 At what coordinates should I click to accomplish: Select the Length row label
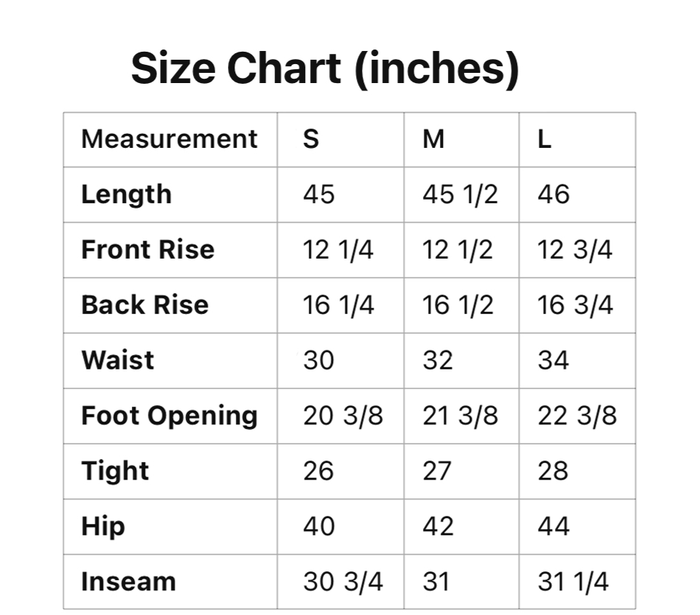click(x=127, y=195)
